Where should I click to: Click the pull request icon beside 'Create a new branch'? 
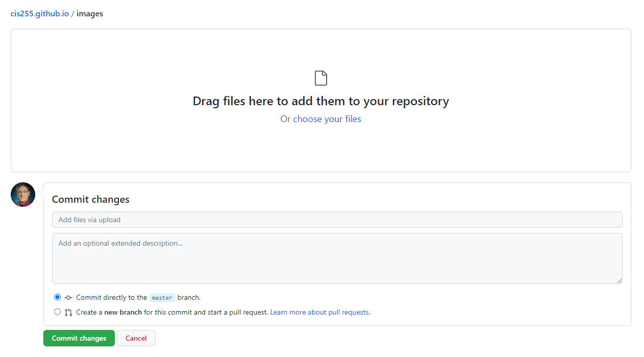point(68,313)
